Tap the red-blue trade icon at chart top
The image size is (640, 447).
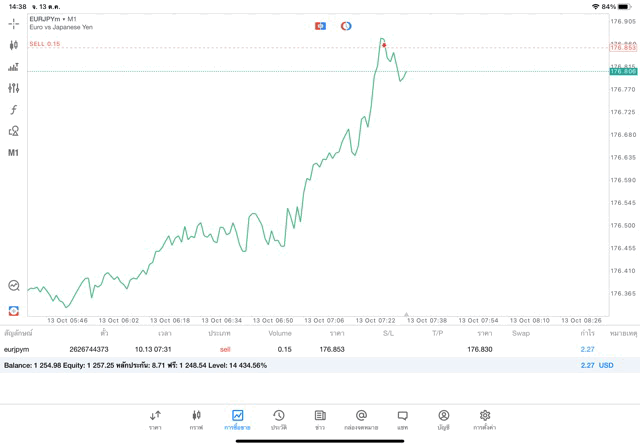pyautogui.click(x=320, y=26)
